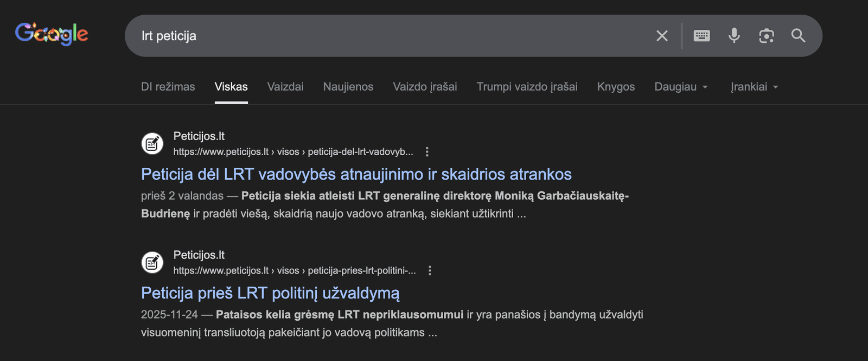Screen dimensions: 868x361
Task: Start voice search with microphone icon
Action: coord(734,36)
